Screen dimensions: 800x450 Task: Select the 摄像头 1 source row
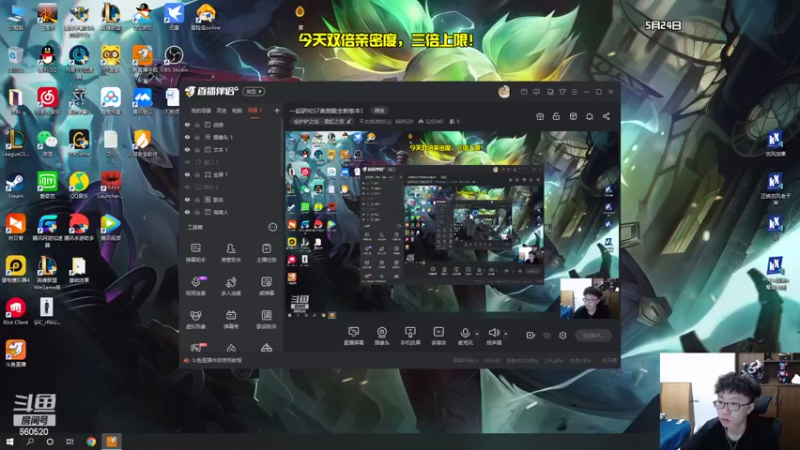coord(232,137)
